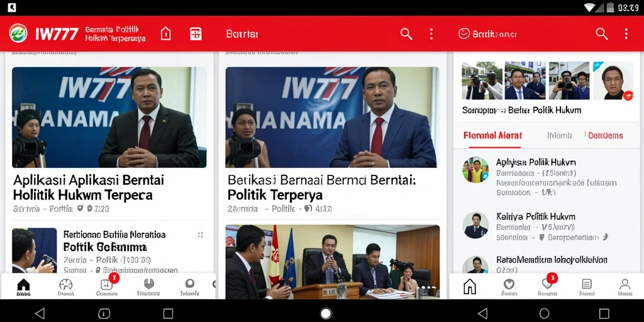Tap the avatar beside Apliyisa Politik Hukvm

click(x=475, y=170)
